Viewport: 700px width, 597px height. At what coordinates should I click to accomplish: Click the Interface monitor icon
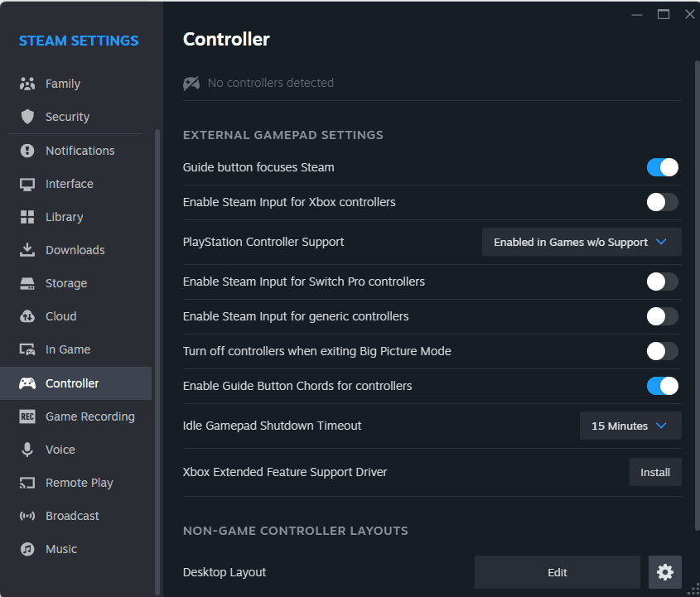pyautogui.click(x=27, y=184)
